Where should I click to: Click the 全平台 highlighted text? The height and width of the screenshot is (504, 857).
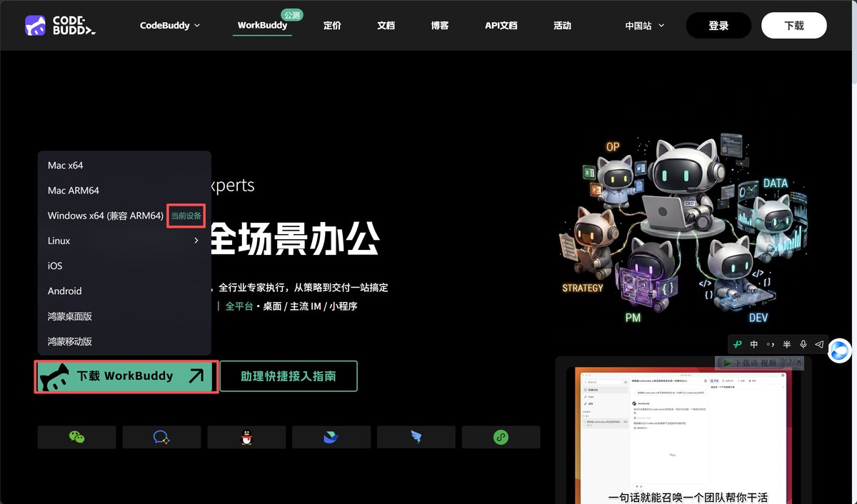click(x=239, y=306)
